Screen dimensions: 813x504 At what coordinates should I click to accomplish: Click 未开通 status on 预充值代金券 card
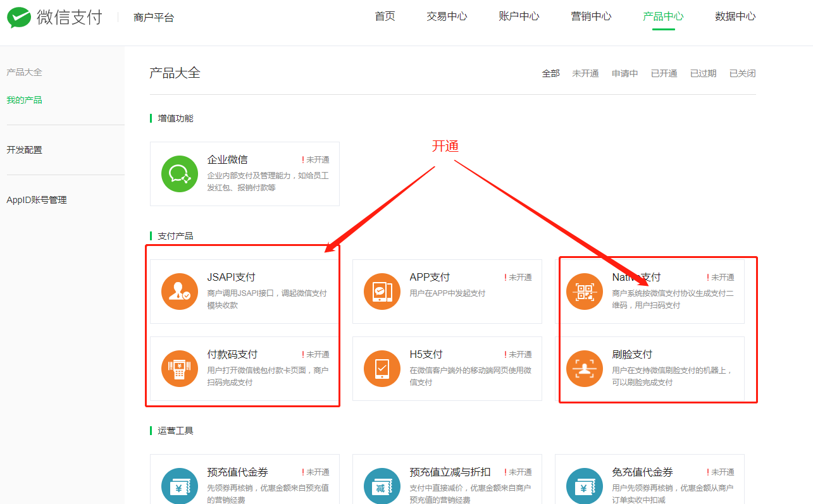click(316, 472)
